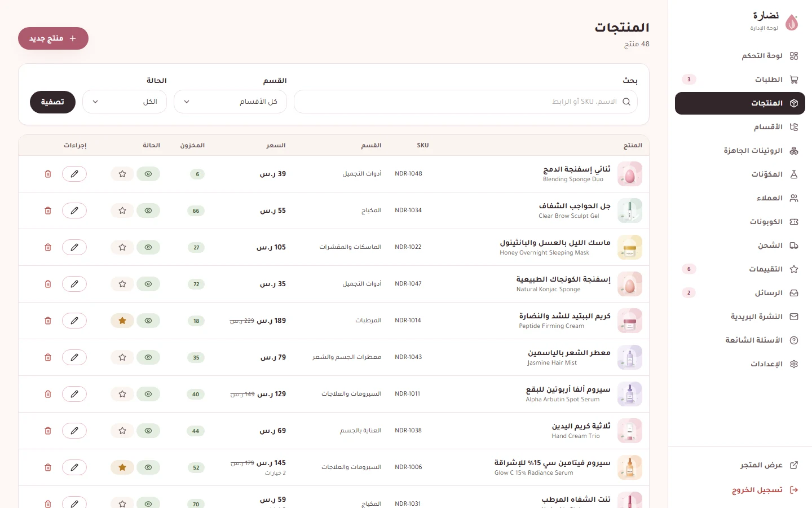This screenshot has height=508, width=812.
Task: Open the Glow C 15% Radiance Serum thumbnail
Action: 630,467
